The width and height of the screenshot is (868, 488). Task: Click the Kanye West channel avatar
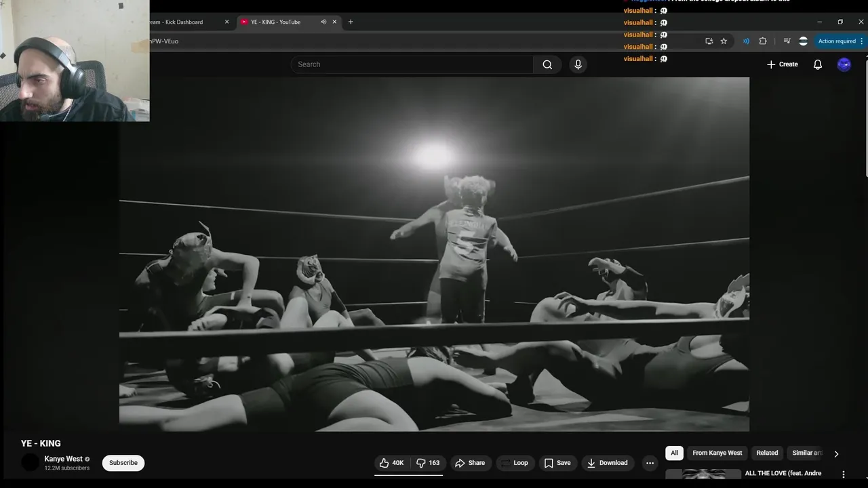[31, 463]
